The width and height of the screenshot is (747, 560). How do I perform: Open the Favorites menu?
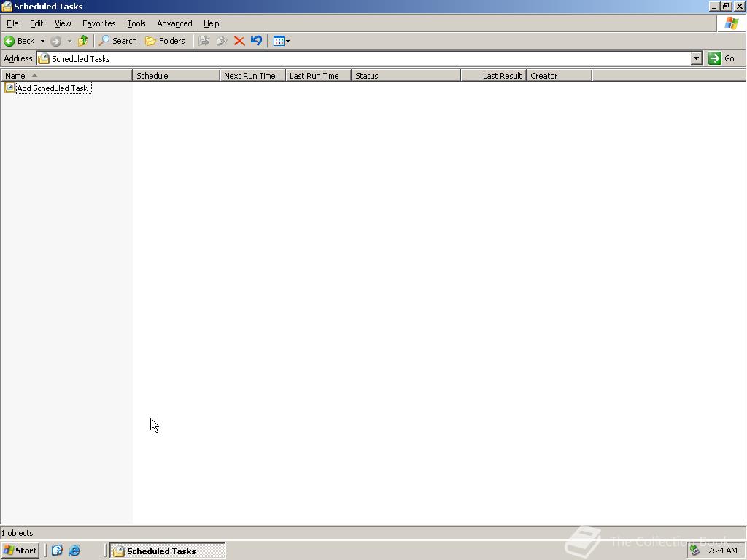tap(98, 23)
